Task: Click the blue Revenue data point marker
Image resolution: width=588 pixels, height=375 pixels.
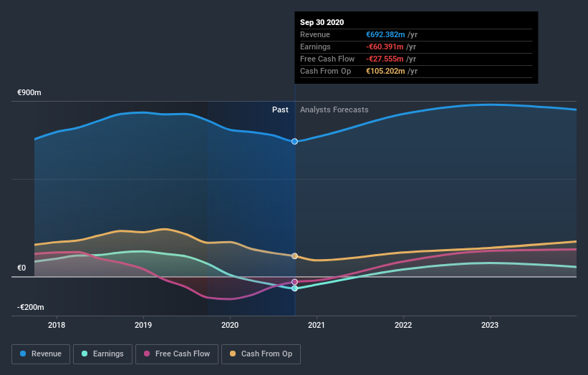Action: click(295, 141)
